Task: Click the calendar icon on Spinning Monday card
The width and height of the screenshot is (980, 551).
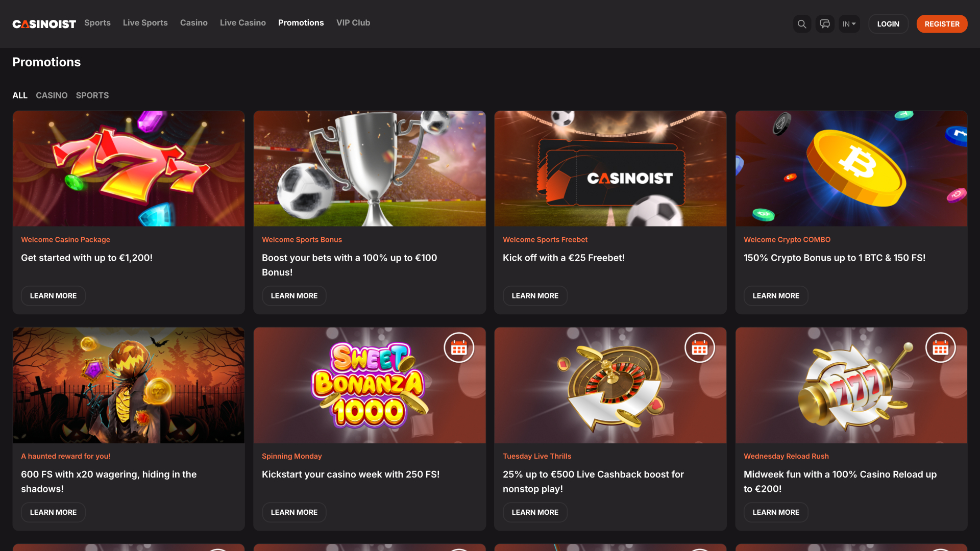Action: (x=459, y=347)
